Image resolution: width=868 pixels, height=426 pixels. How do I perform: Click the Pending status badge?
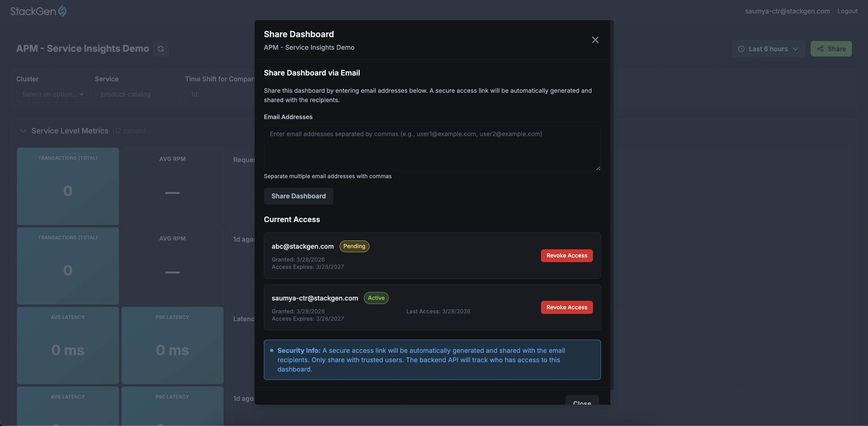(x=354, y=246)
